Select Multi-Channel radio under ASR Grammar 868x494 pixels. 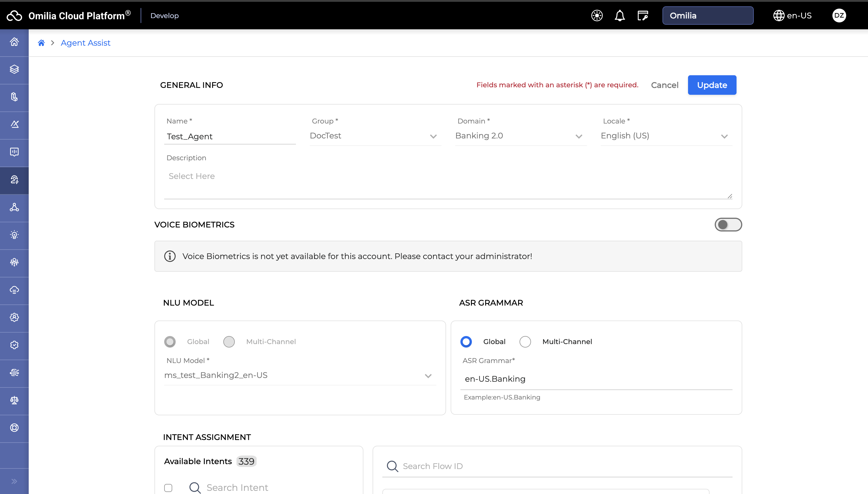point(525,342)
